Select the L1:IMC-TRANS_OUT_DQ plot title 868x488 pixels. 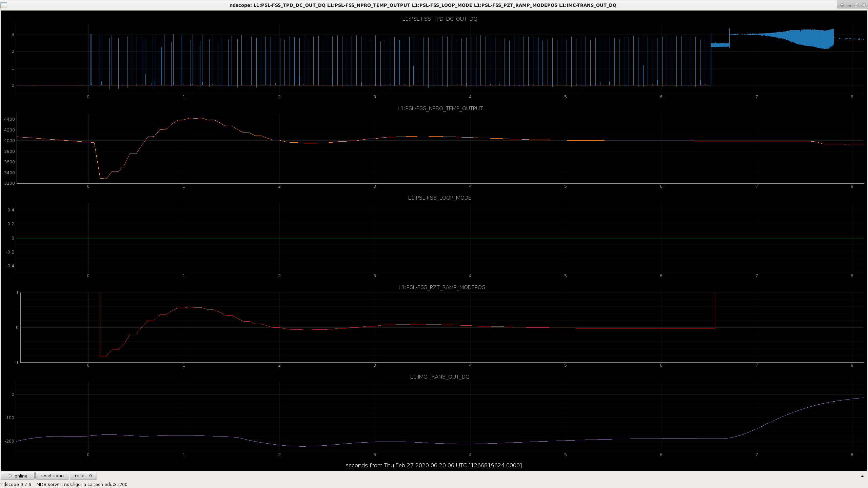point(440,377)
